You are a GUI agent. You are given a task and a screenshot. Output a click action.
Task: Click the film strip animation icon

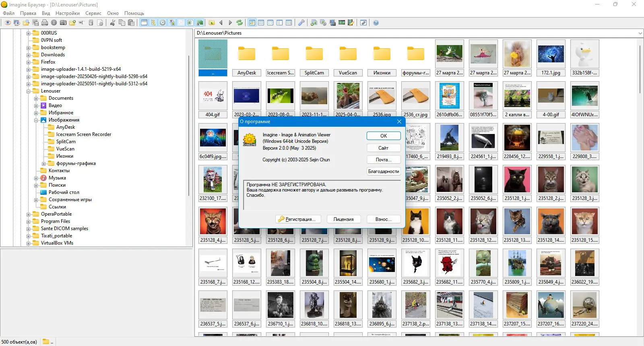click(342, 23)
